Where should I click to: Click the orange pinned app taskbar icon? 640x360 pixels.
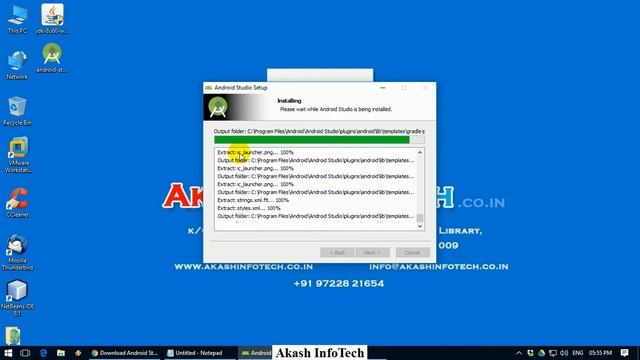78,353
